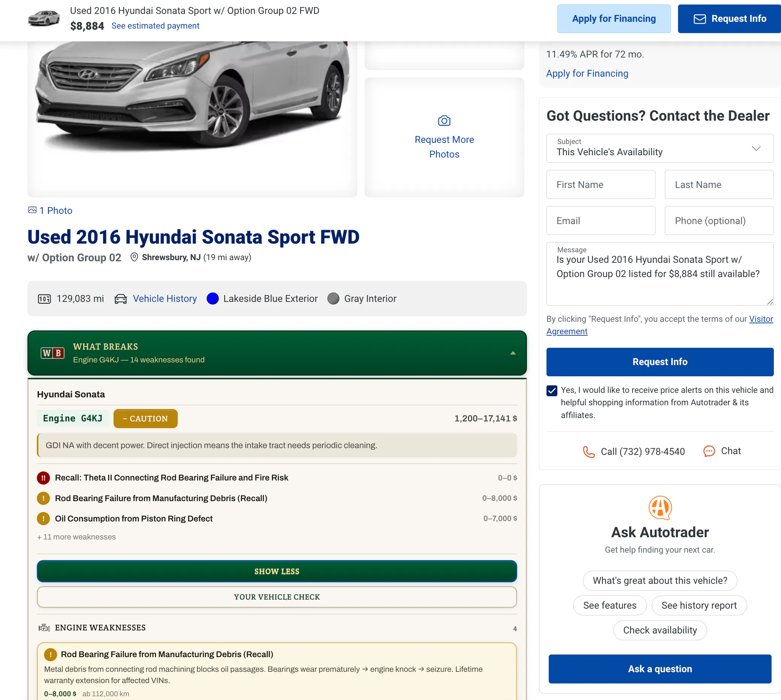Open the Vehicle History link
The width and height of the screenshot is (781, 700).
click(x=165, y=299)
